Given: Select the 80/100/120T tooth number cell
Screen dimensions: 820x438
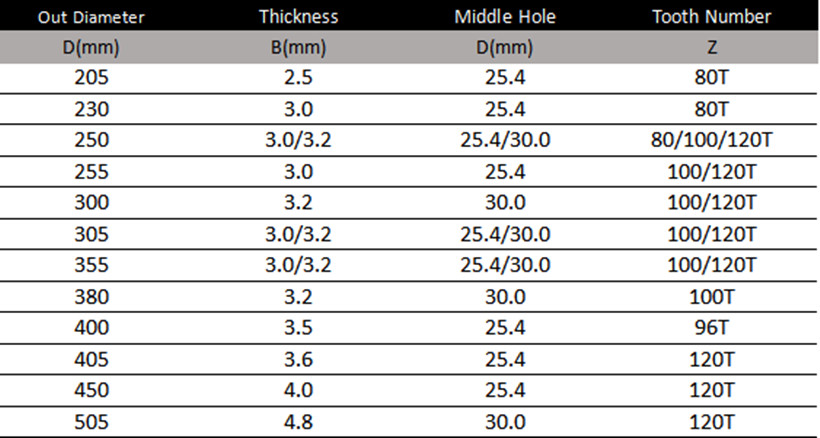Looking at the screenshot, I should pyautogui.click(x=711, y=140).
